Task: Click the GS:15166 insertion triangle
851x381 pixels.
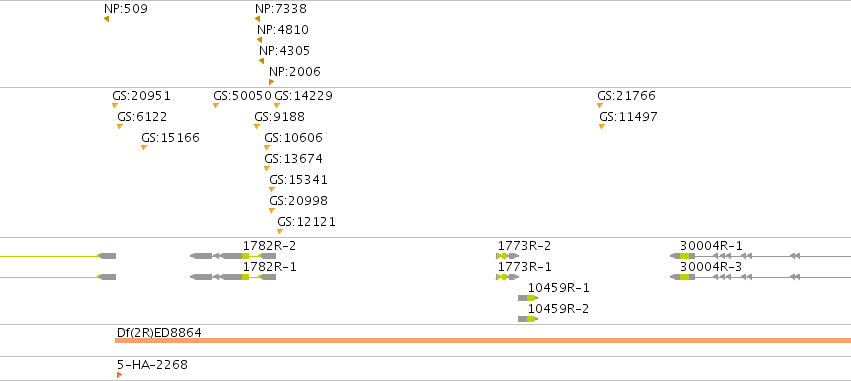Action: point(144,148)
